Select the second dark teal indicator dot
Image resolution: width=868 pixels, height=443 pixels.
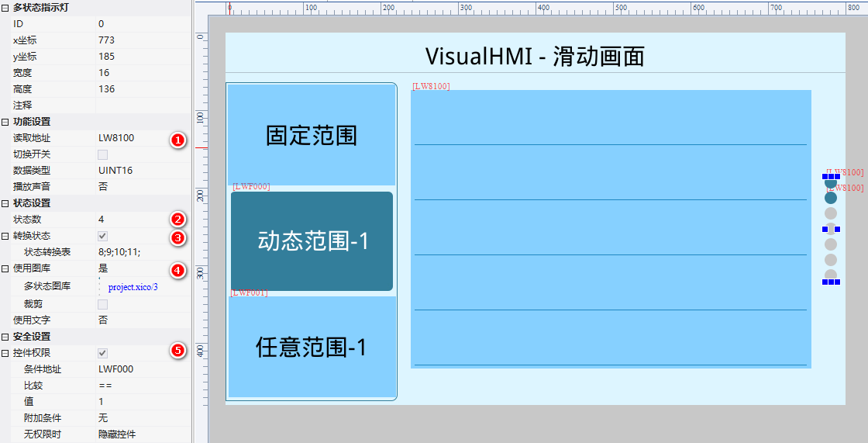tap(831, 198)
